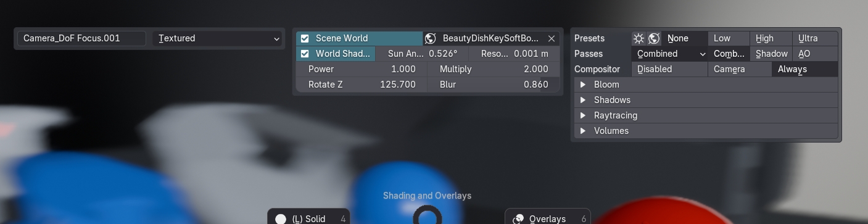This screenshot has width=868, height=224.
Task: Click the Camera_DoF Focus.001 name field
Action: 81,38
